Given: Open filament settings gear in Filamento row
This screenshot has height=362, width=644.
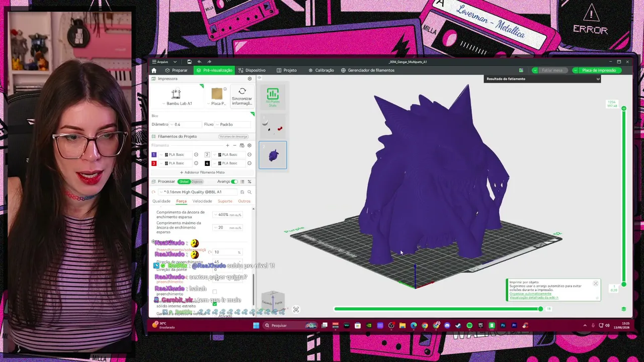Looking at the screenshot, I should (249, 145).
